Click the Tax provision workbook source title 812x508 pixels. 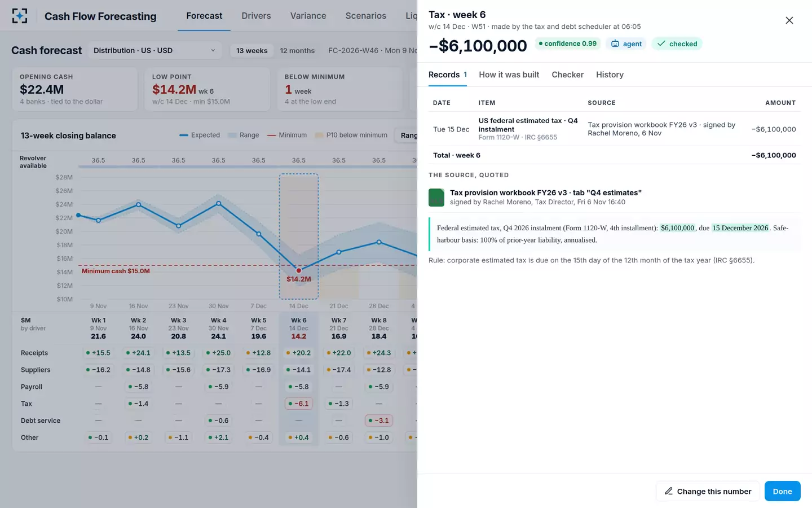click(x=546, y=192)
